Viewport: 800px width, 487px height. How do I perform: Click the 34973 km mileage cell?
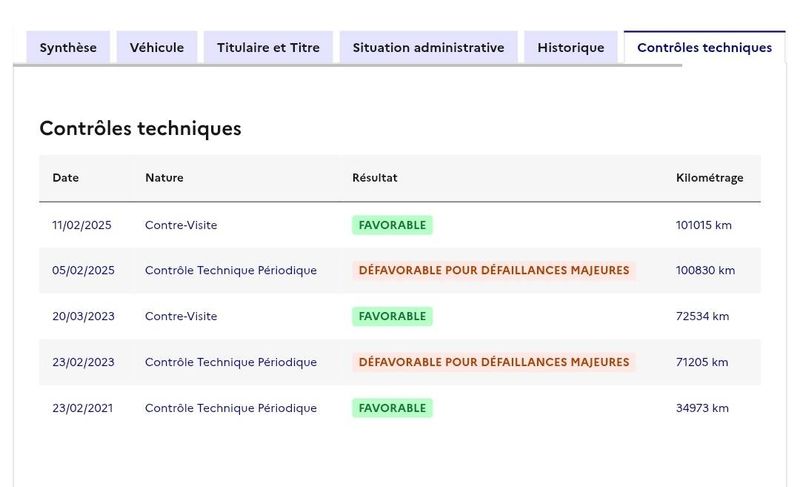(x=702, y=408)
